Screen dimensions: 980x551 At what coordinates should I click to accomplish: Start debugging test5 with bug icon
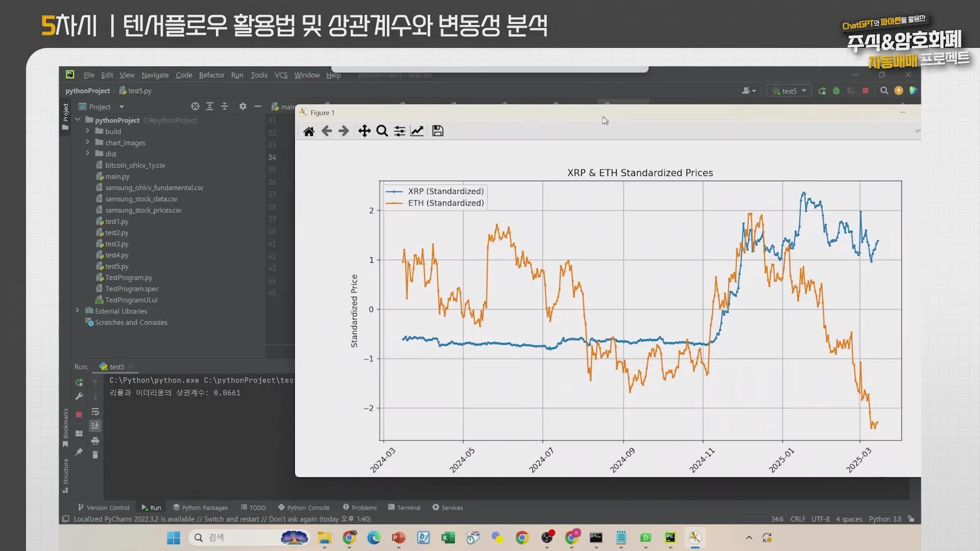coord(836,91)
